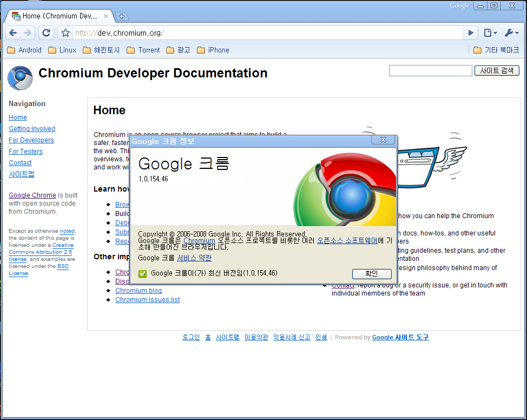Click the 확인 button in the dialog
Image resolution: width=527 pixels, height=420 pixels.
click(372, 274)
